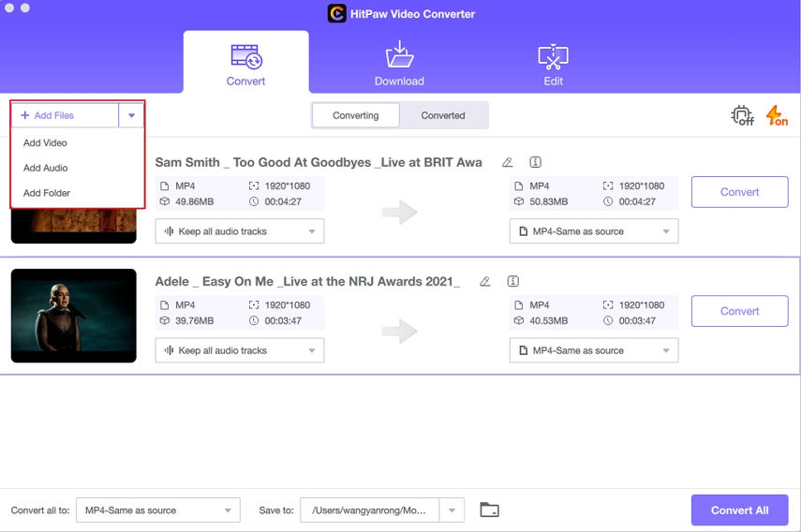Open output format dropdown for Sam Smith
Viewport: 801px width, 532px height.
pos(594,231)
